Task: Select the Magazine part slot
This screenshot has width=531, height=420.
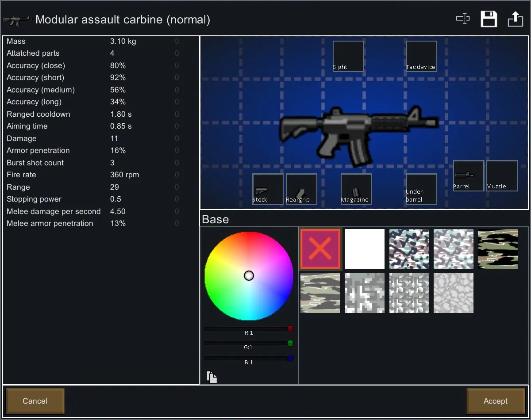Action: point(356,189)
